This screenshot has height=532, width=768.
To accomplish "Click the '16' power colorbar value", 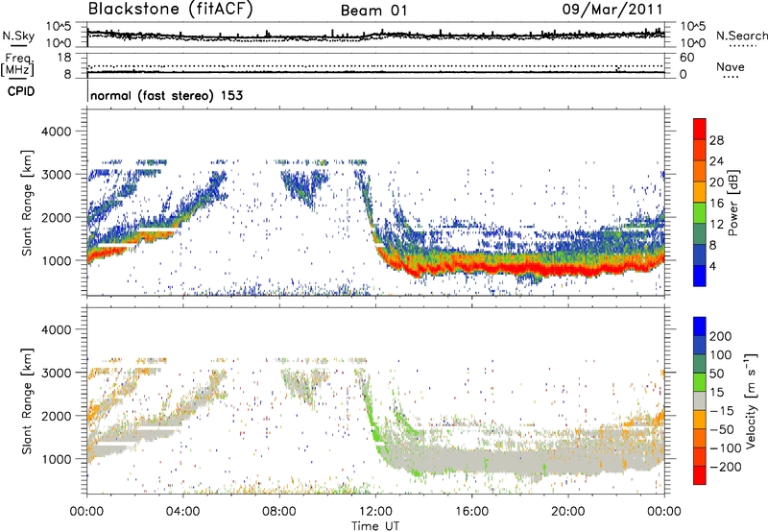I will point(716,204).
